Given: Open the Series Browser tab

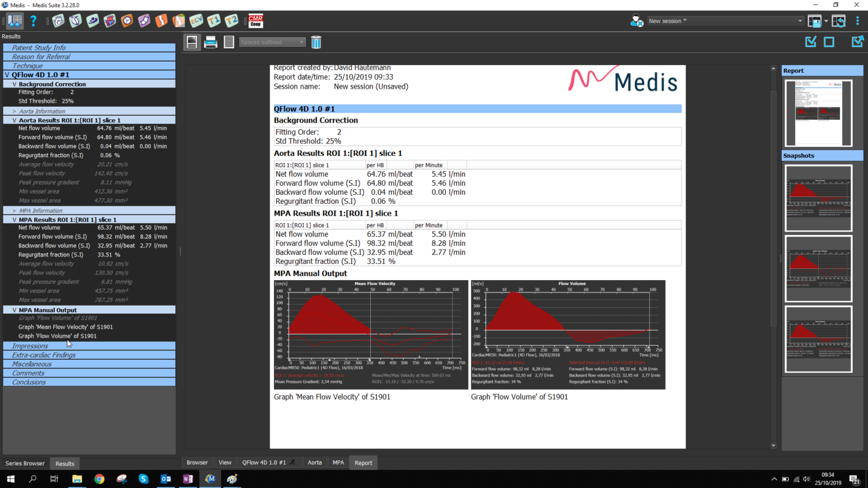Looking at the screenshot, I should (x=25, y=463).
